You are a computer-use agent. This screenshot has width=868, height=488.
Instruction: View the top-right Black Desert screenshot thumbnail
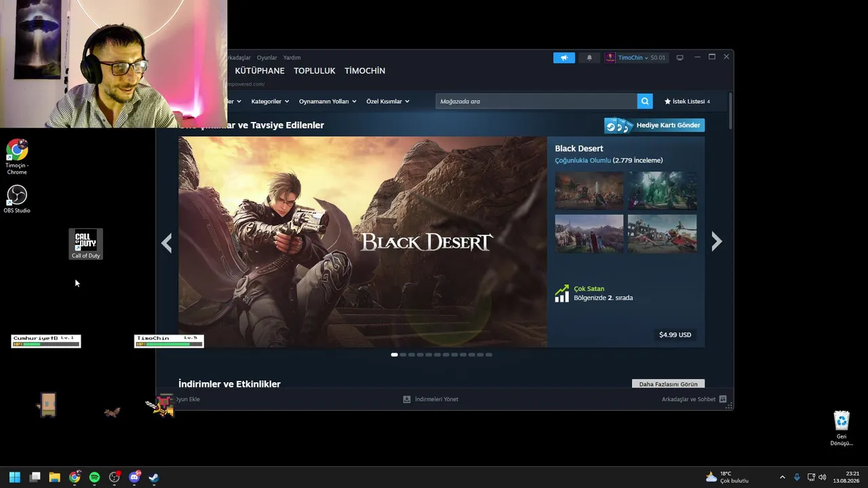[x=662, y=190]
